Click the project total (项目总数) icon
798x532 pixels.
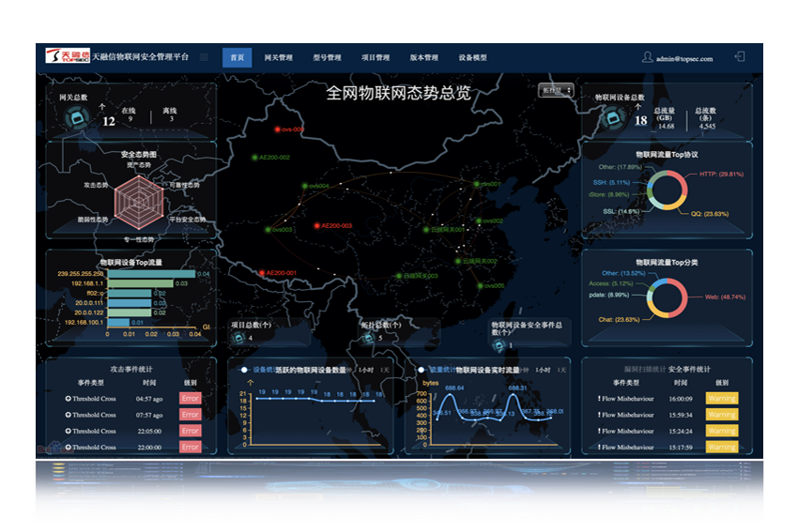[238, 337]
